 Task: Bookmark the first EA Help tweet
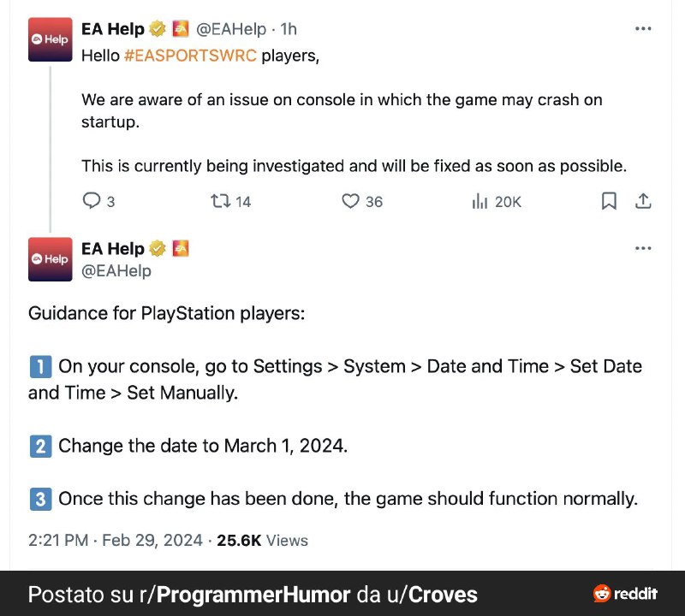[609, 201]
